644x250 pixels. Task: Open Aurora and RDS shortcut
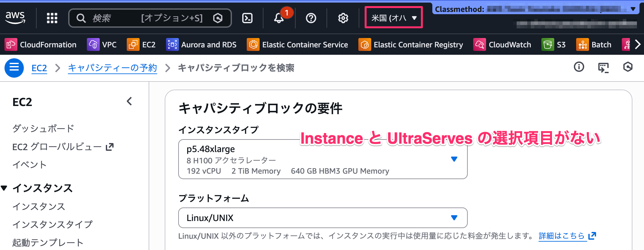point(201,44)
